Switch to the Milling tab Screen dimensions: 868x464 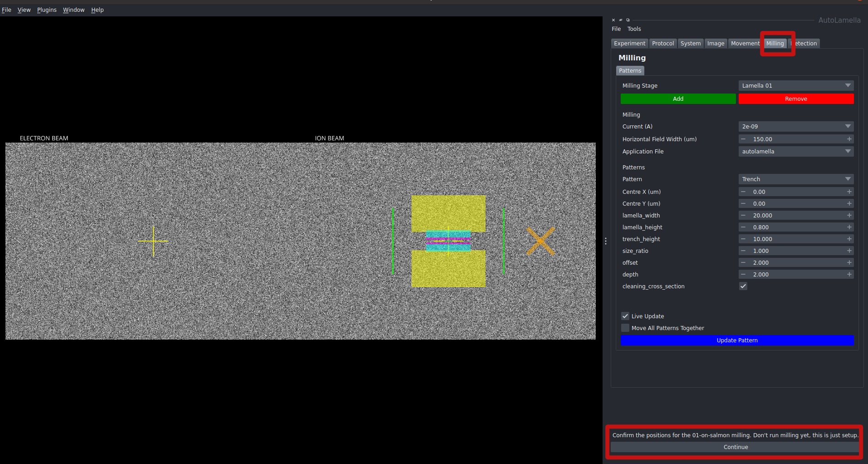(775, 44)
